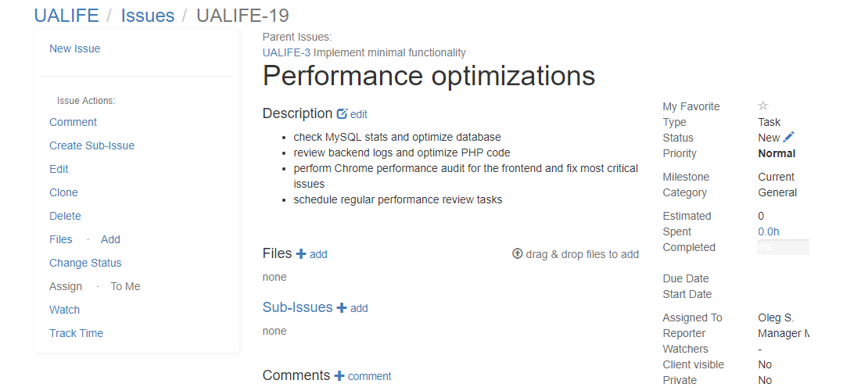Open Track Time action

pos(77,333)
